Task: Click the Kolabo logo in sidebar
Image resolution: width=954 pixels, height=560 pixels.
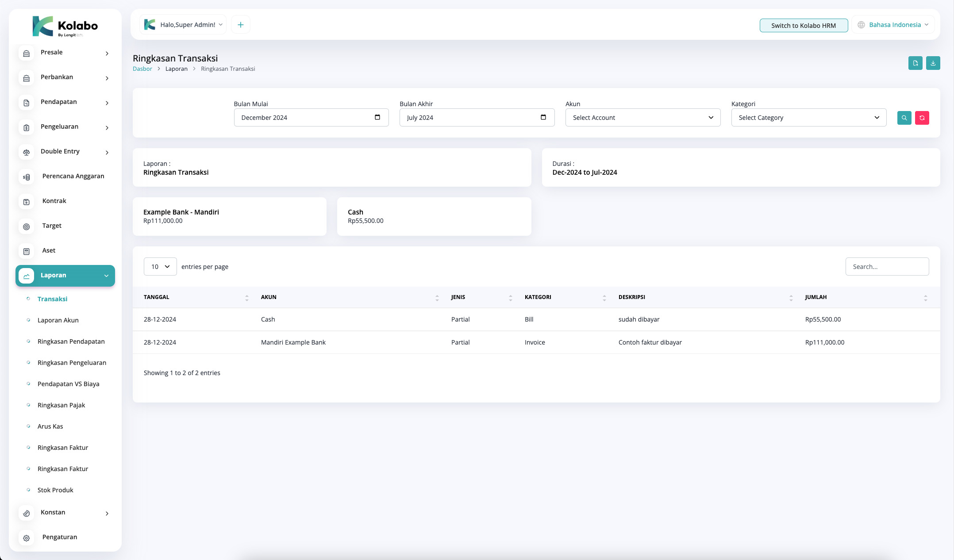Action: 65,27
